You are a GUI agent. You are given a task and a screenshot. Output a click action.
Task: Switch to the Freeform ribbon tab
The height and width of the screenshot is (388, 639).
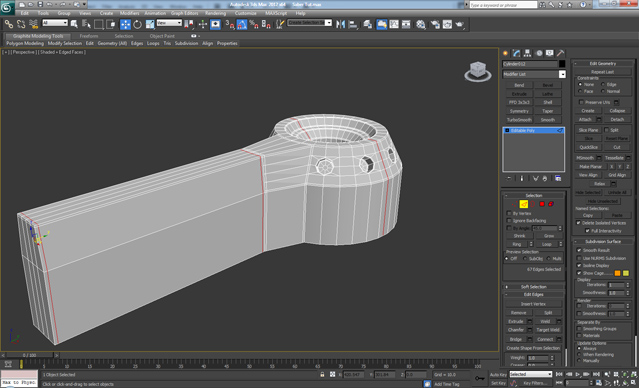(89, 36)
